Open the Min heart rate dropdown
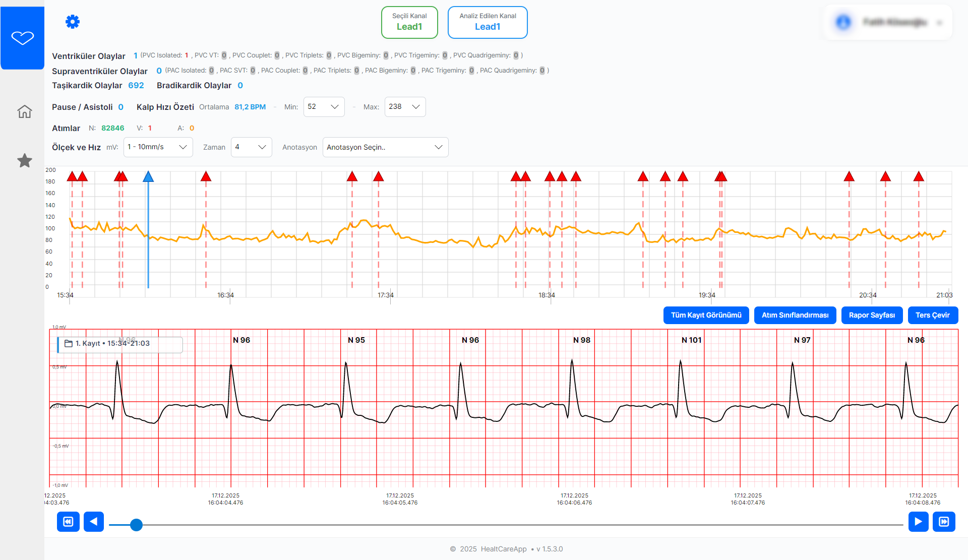 [x=324, y=107]
